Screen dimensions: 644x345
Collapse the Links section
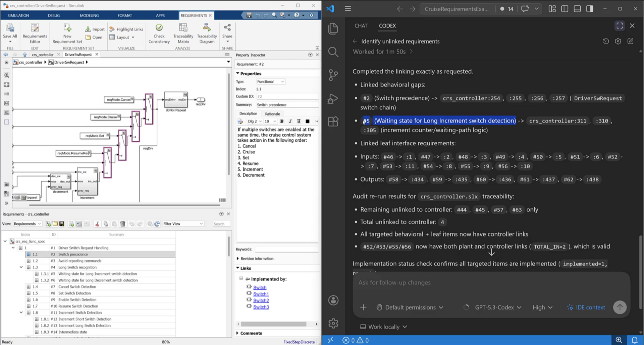coord(238,268)
